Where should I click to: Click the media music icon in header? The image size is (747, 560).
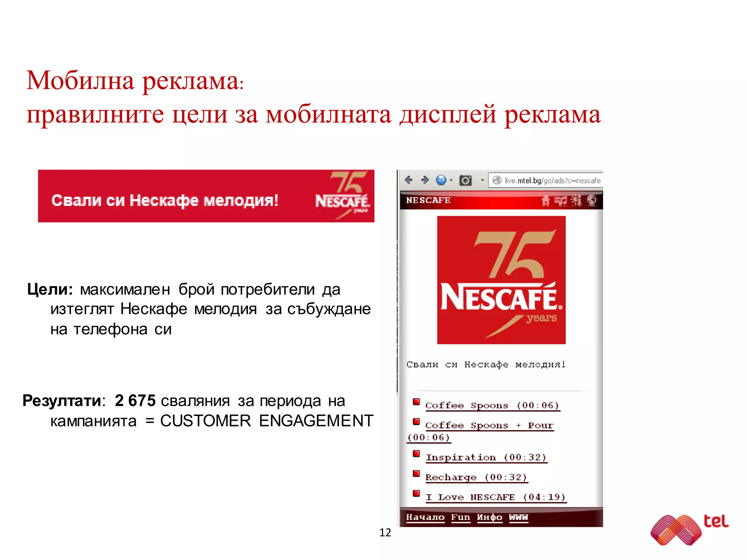pos(561,201)
